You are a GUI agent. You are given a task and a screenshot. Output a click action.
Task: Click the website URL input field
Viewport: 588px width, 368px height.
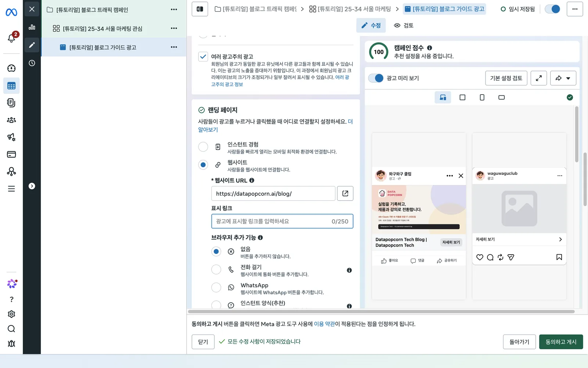(273, 194)
